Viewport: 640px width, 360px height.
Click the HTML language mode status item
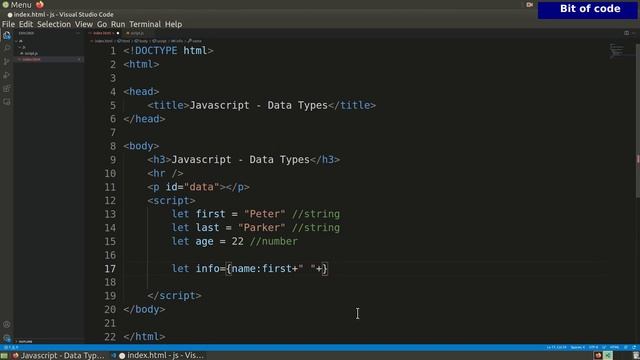(x=614, y=347)
